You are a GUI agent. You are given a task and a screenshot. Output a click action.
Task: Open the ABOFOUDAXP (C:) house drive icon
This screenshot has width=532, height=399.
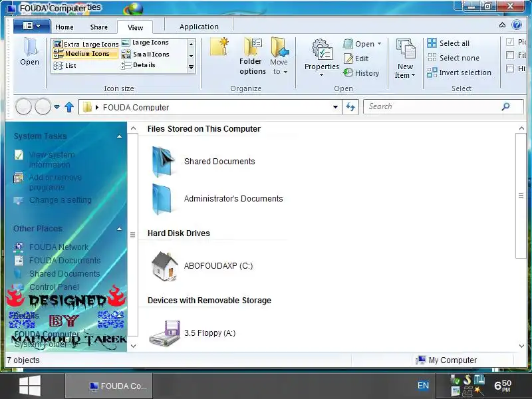point(165,267)
